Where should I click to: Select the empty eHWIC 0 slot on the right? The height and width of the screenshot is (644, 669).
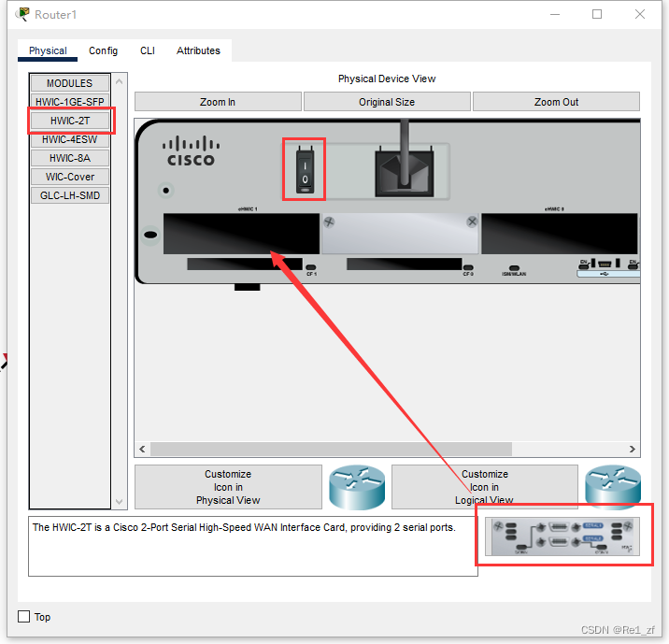point(560,234)
